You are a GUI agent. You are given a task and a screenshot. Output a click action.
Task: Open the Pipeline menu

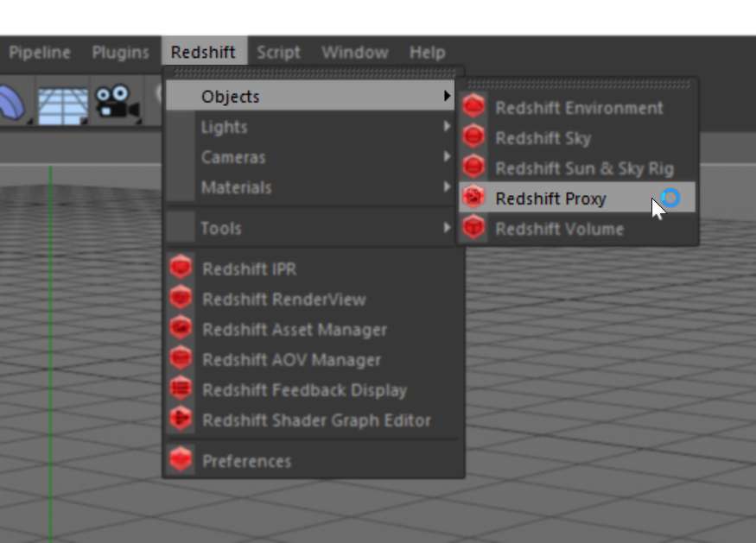click(x=40, y=52)
